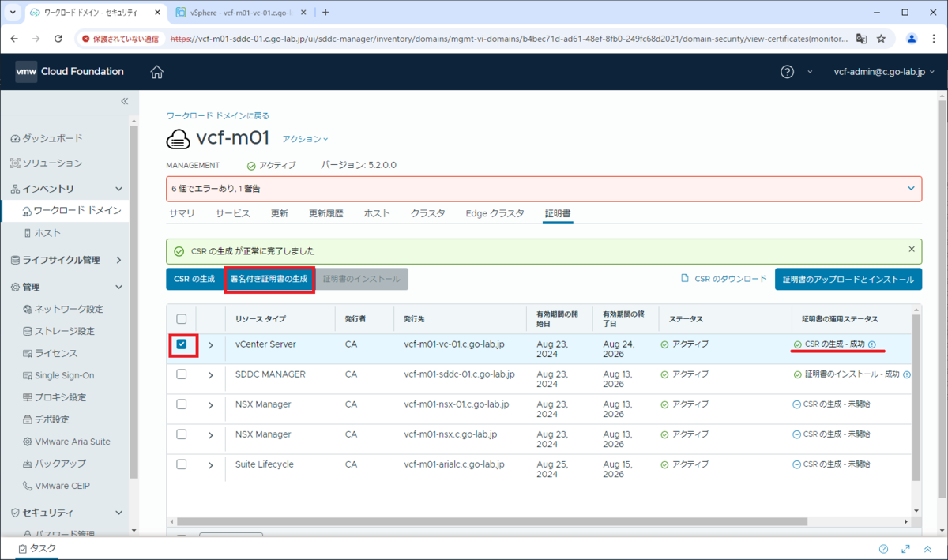Viewport: 948px width, 560px height.
Task: Click info icon next to CSR の生成 - 成功
Action: [872, 344]
